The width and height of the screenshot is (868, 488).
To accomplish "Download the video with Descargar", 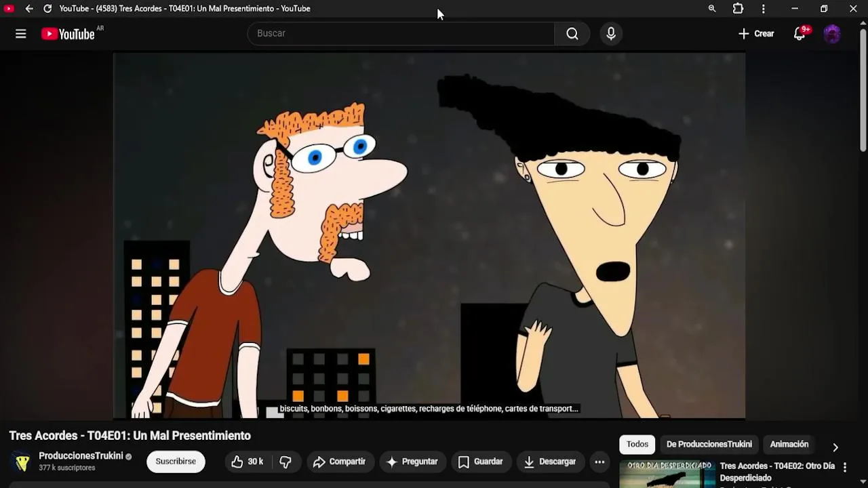I will click(x=550, y=462).
